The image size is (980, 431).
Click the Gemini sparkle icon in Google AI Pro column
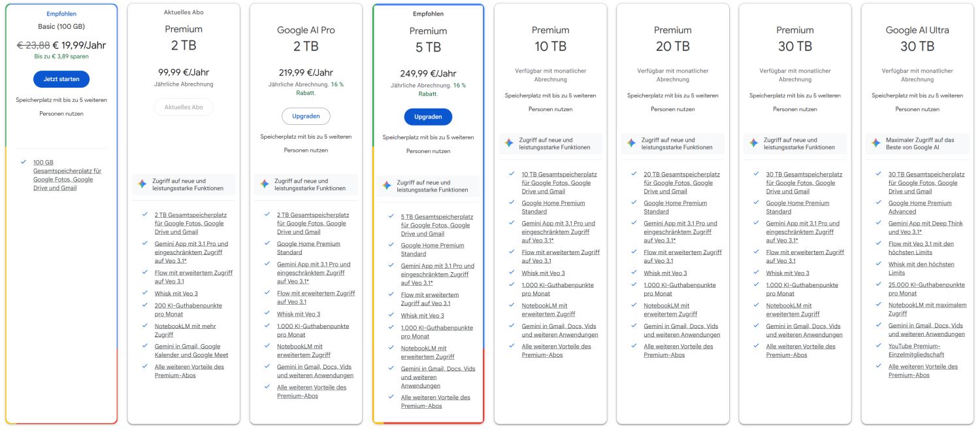pos(265,184)
